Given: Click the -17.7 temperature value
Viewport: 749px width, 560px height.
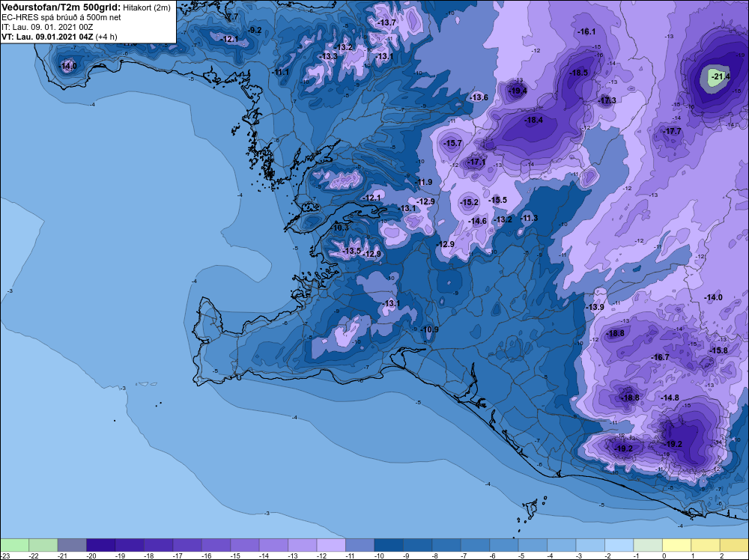Looking at the screenshot, I should [673, 131].
